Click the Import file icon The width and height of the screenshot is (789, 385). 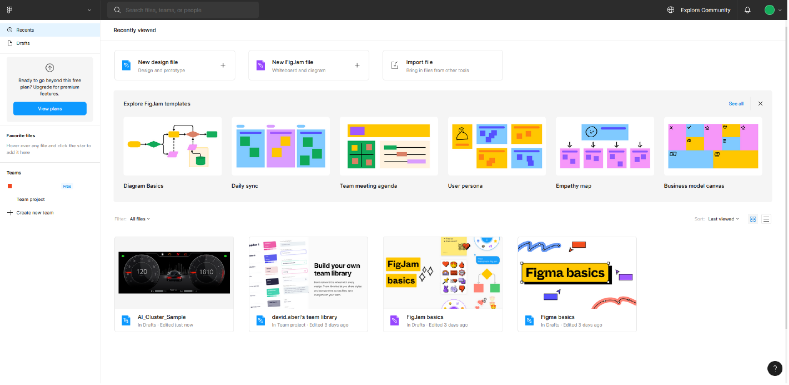(395, 65)
